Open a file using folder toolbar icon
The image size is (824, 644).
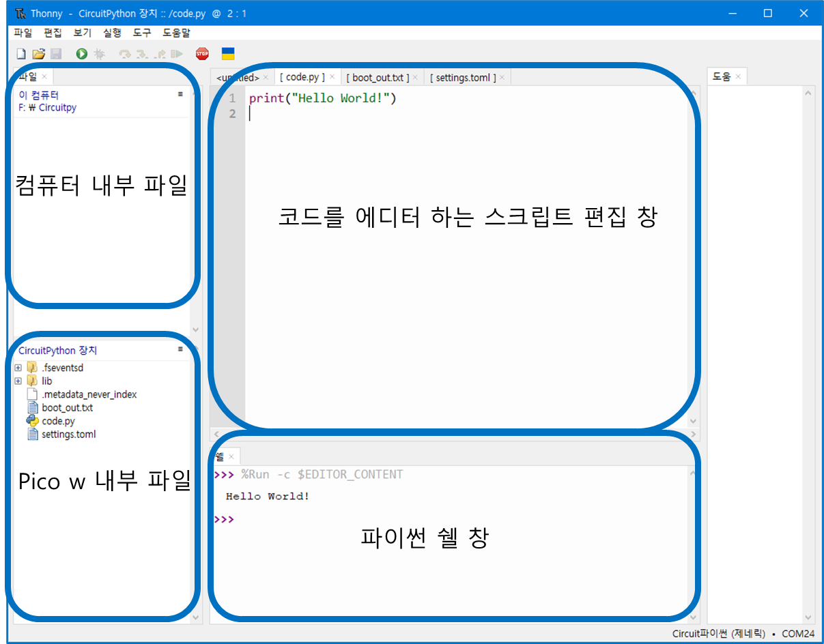click(x=39, y=54)
